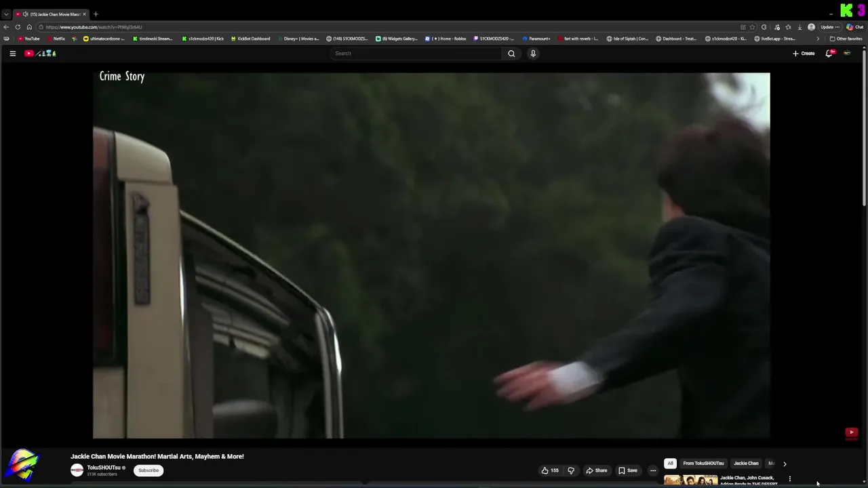Open the YouTube account avatar menu
Screen dimensions: 868x488
click(x=847, y=54)
